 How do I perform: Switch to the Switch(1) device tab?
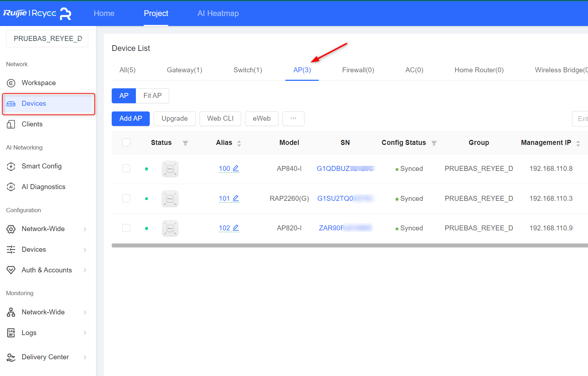(248, 70)
